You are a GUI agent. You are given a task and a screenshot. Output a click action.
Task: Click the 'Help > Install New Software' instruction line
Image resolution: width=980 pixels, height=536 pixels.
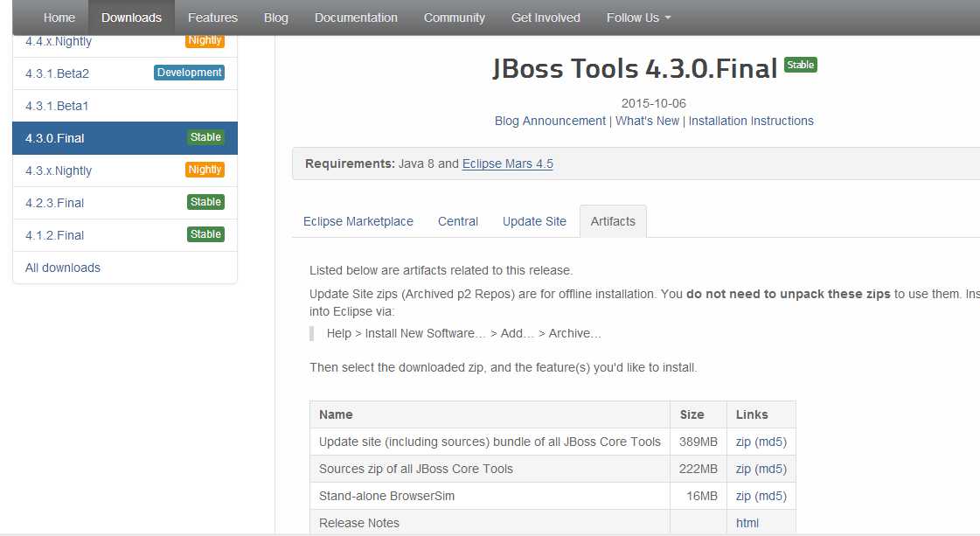point(463,333)
